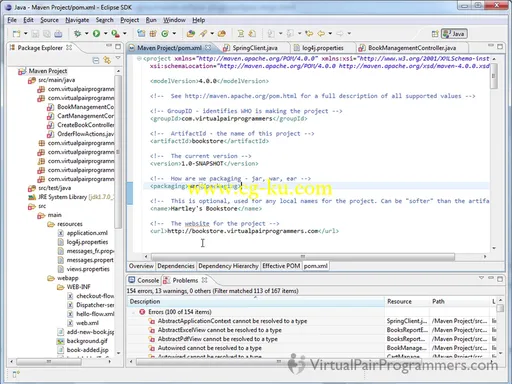Click the New Java Project icon
Viewport: 512px width, 384px height.
coord(141,33)
